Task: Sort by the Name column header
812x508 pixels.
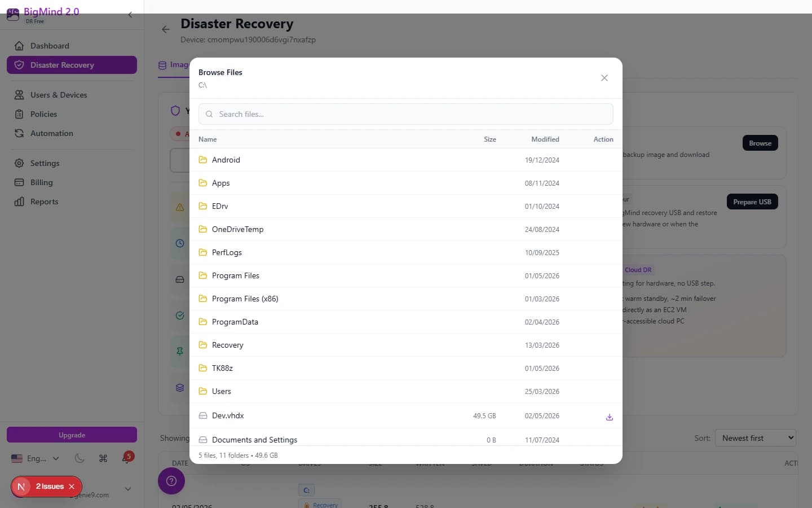Action: tap(208, 139)
